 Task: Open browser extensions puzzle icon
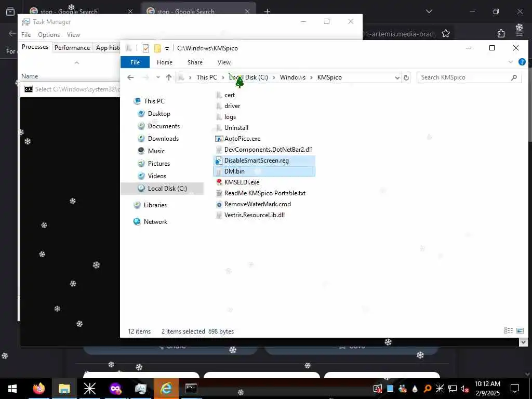pos(501,34)
